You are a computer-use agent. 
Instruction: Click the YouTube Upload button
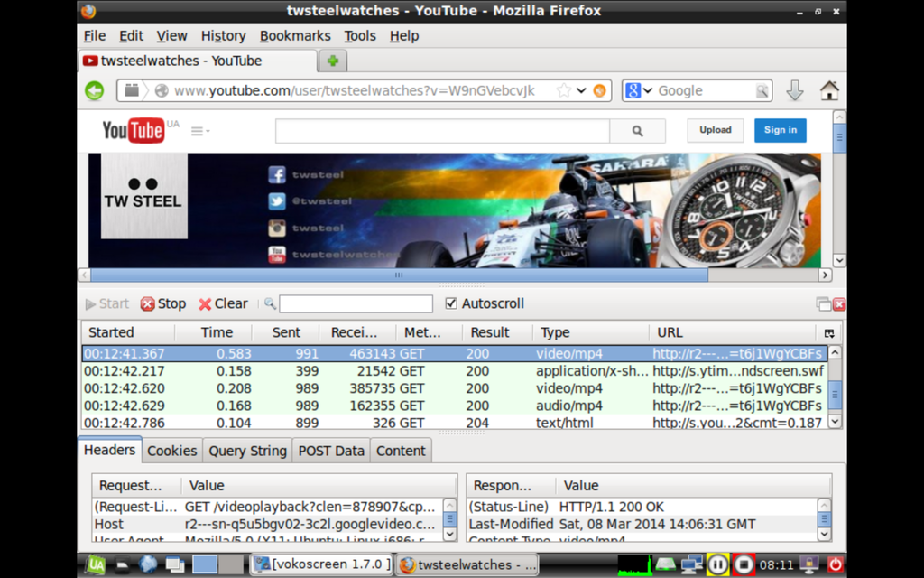tap(716, 130)
